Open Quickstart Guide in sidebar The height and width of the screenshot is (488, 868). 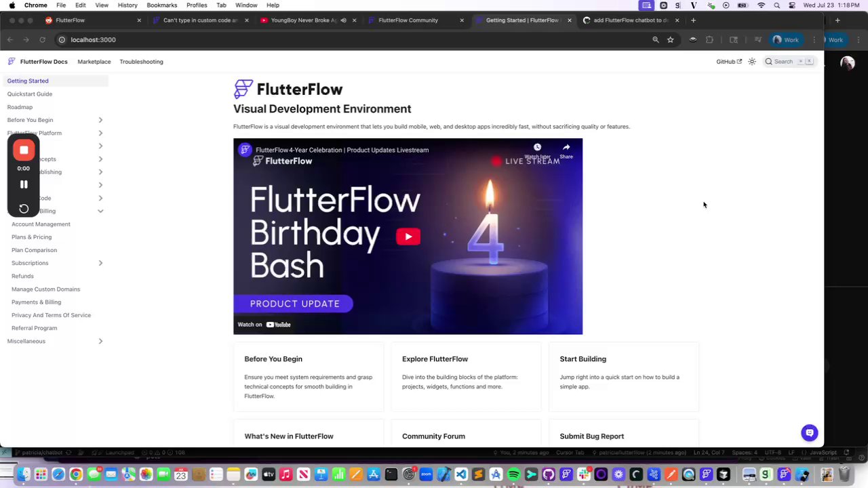(30, 94)
